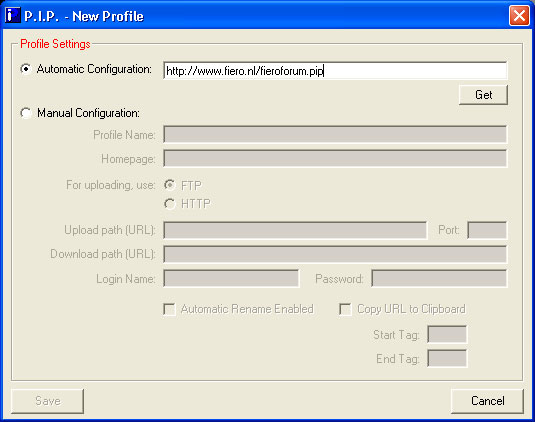Select the Automatic Configuration radio button
Screen dimensions: 535x422
pos(26,69)
